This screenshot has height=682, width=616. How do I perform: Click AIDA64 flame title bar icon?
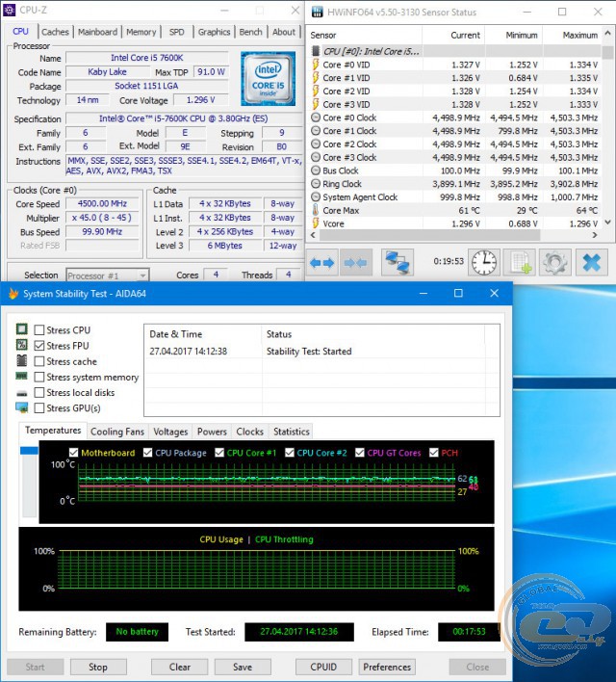tap(13, 294)
